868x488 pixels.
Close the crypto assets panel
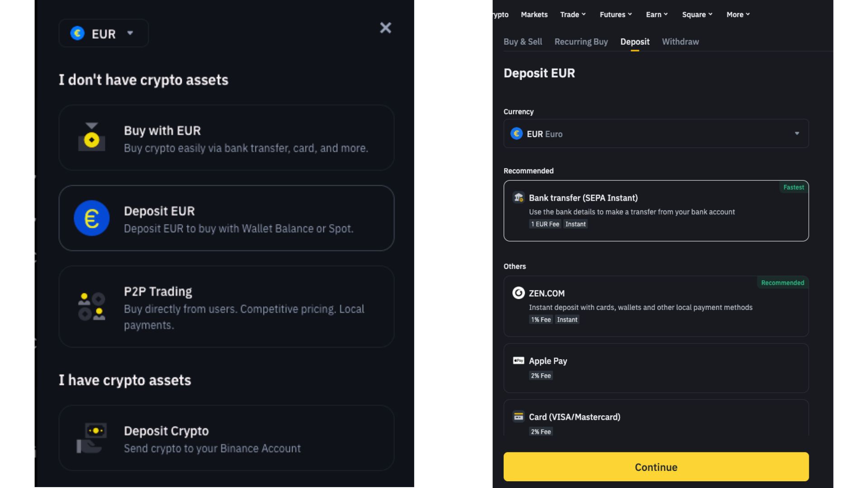[x=386, y=28]
